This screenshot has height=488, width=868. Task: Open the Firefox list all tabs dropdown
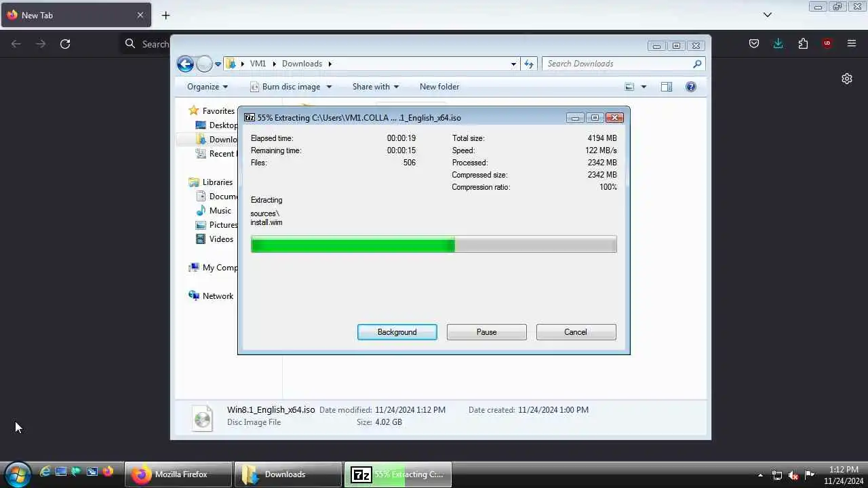768,15
